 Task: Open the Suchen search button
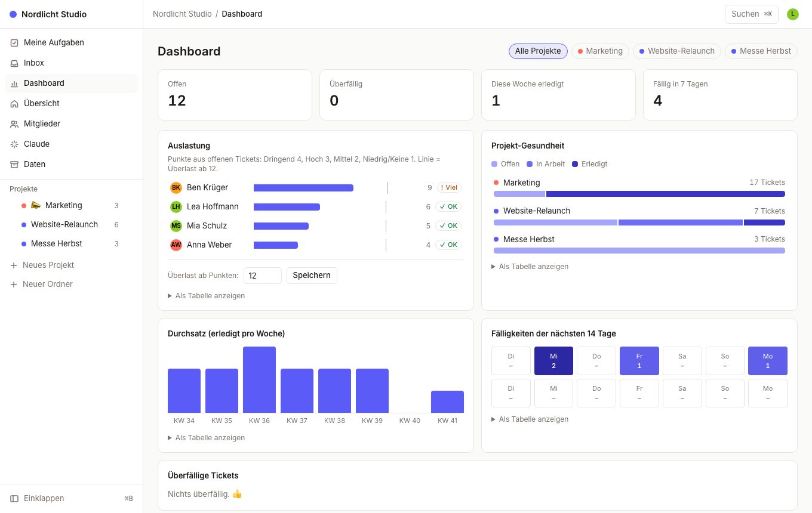(x=752, y=14)
